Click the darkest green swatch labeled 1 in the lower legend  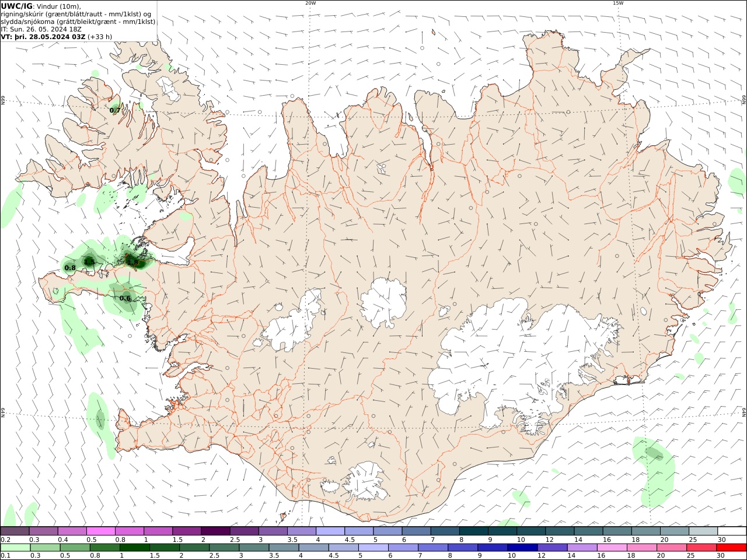tap(134, 548)
